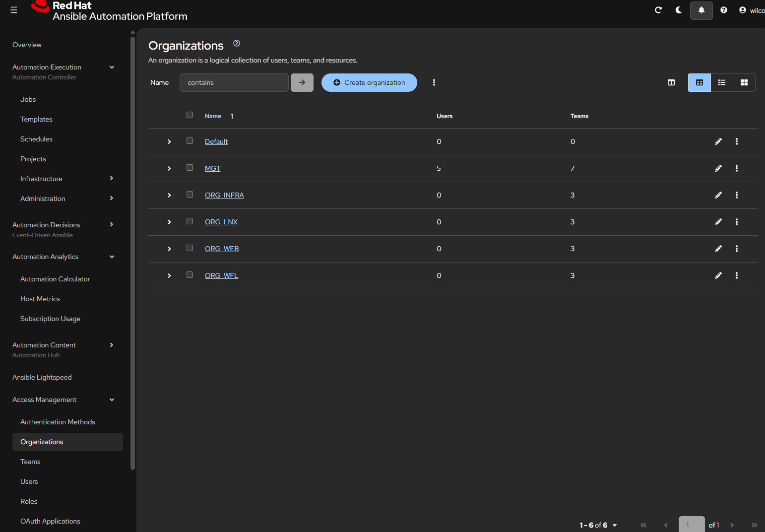Select the checkbox for Default organization
This screenshot has height=532, width=765.
click(190, 140)
